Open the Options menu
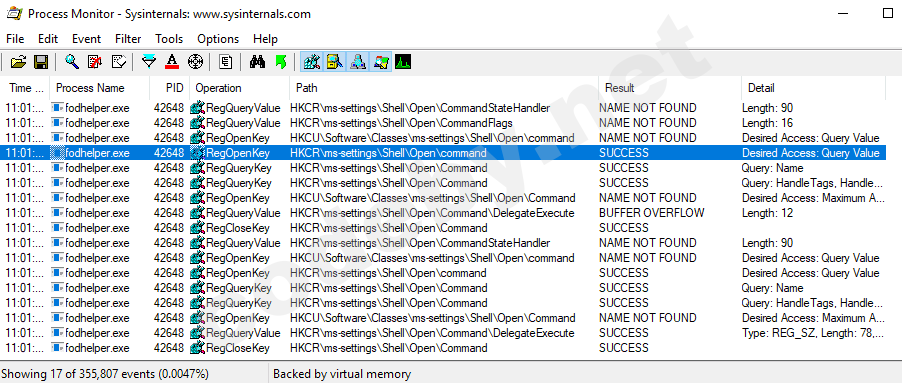Image resolution: width=902 pixels, height=383 pixels. [x=218, y=39]
